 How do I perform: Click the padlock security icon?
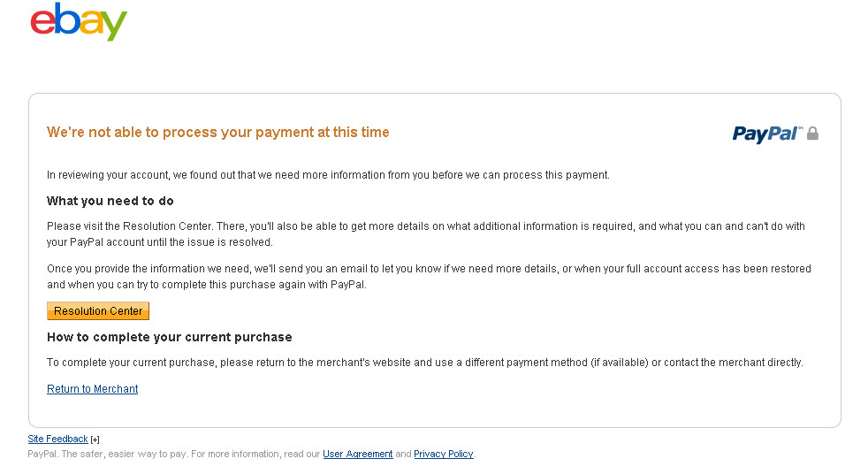[812, 134]
